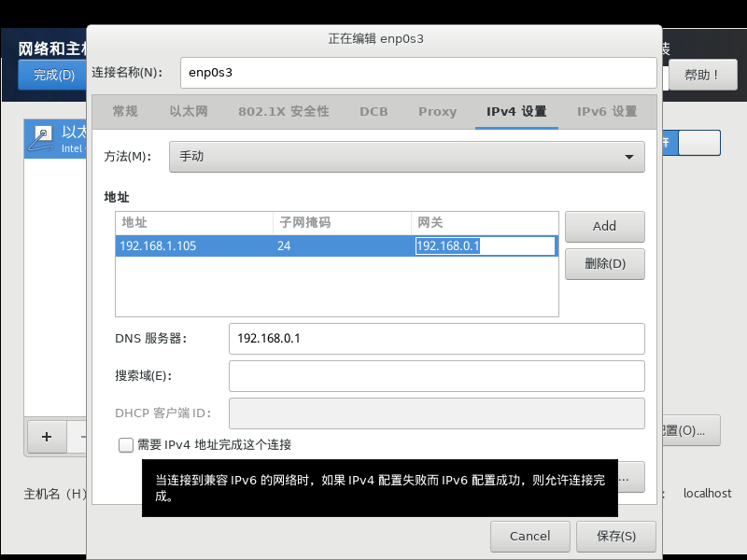747x560 pixels.
Task: Switch to the DCB tab
Action: [x=373, y=111]
